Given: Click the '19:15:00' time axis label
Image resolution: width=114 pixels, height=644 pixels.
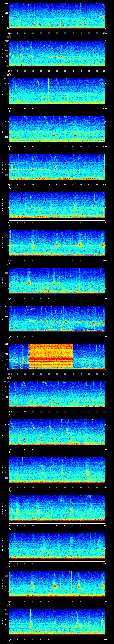Looking at the screenshot, I should pyautogui.click(x=9, y=71).
